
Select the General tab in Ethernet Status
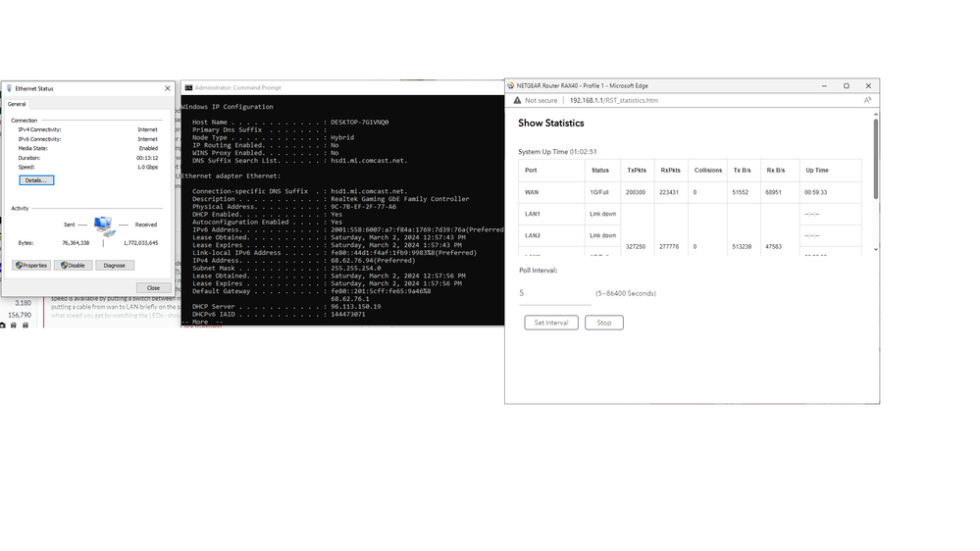[x=17, y=104]
